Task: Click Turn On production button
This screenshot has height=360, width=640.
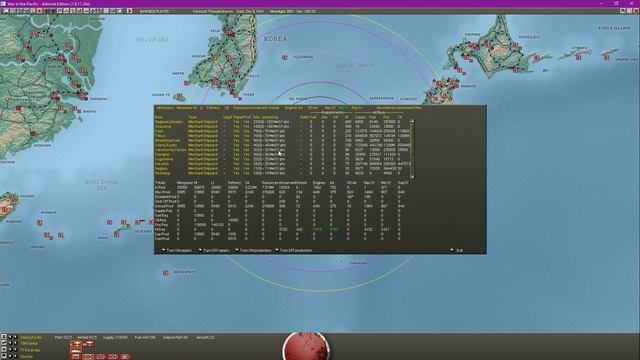Action: [253, 250]
